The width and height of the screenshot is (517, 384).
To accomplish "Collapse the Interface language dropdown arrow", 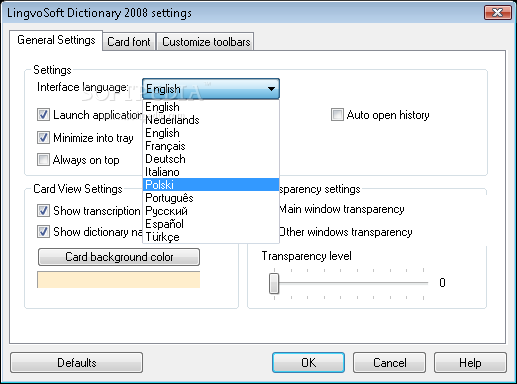I will click(271, 89).
